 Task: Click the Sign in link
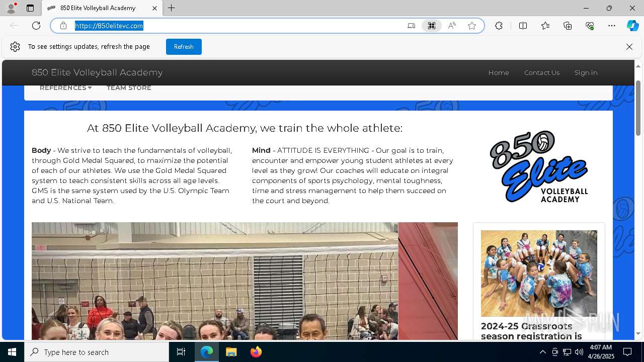[586, 72]
